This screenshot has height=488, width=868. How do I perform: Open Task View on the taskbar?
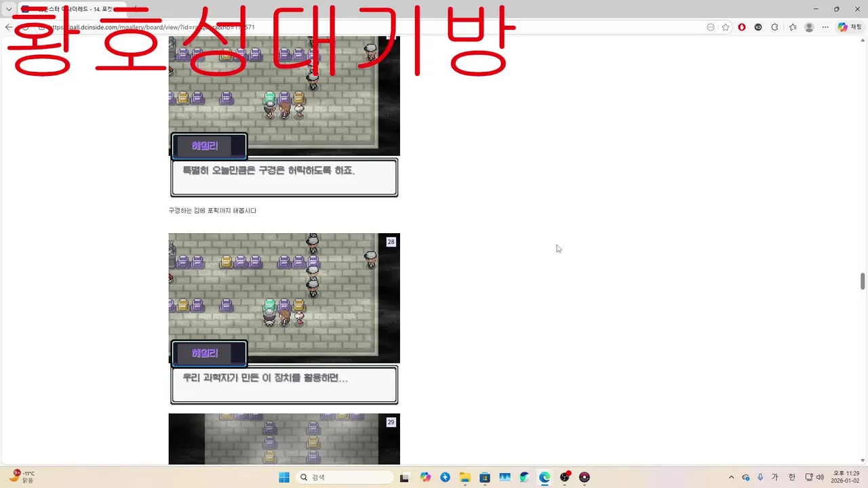click(x=404, y=477)
